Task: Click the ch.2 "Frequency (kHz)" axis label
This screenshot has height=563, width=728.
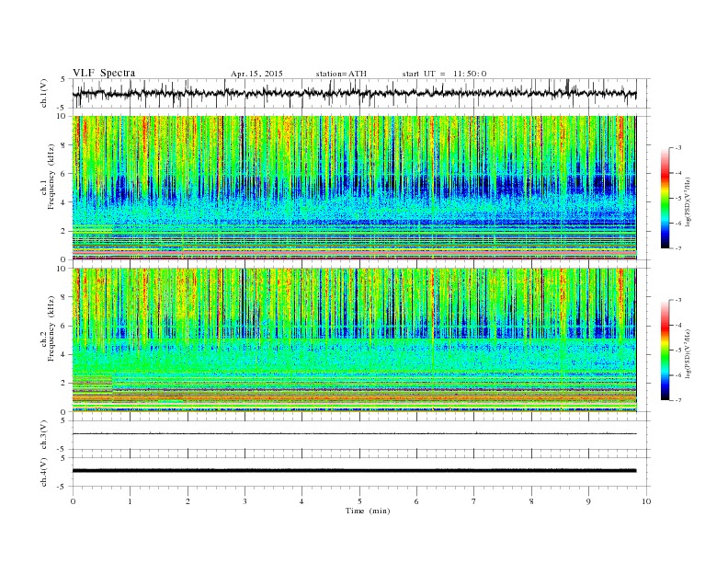Action: pos(51,327)
